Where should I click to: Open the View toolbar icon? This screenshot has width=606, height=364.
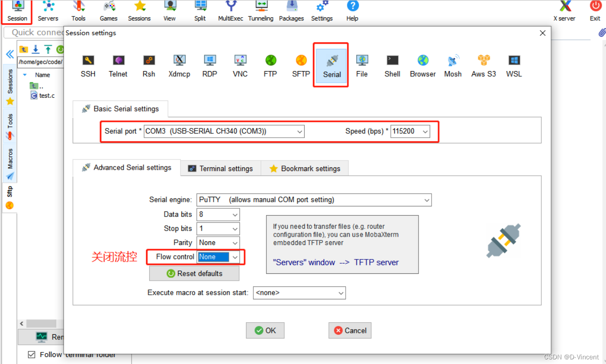pos(170,12)
